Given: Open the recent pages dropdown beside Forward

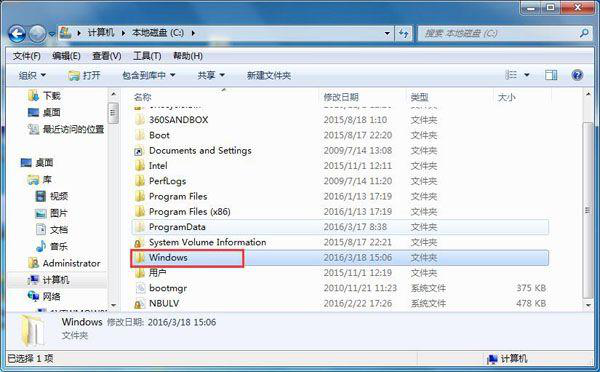Looking at the screenshot, I should pos(52,34).
